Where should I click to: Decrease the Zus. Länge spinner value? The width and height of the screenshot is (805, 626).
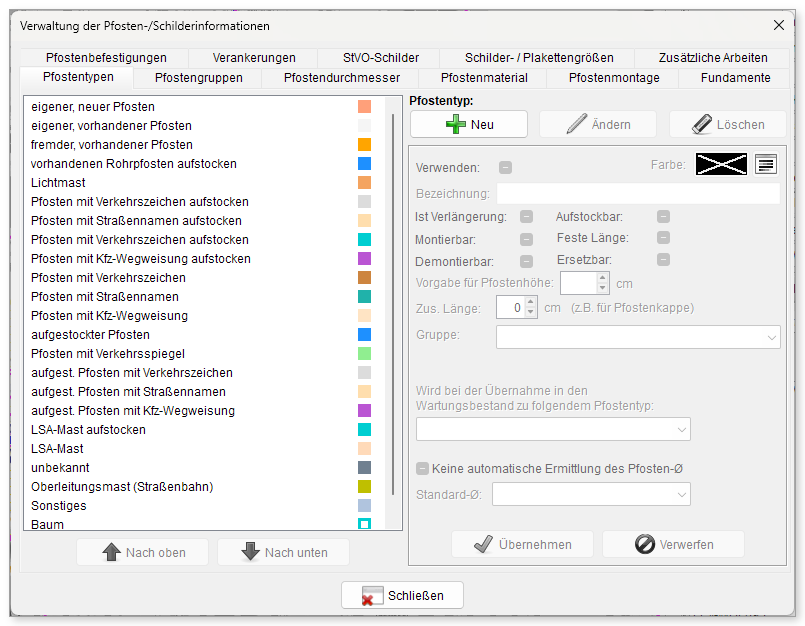[531, 312]
